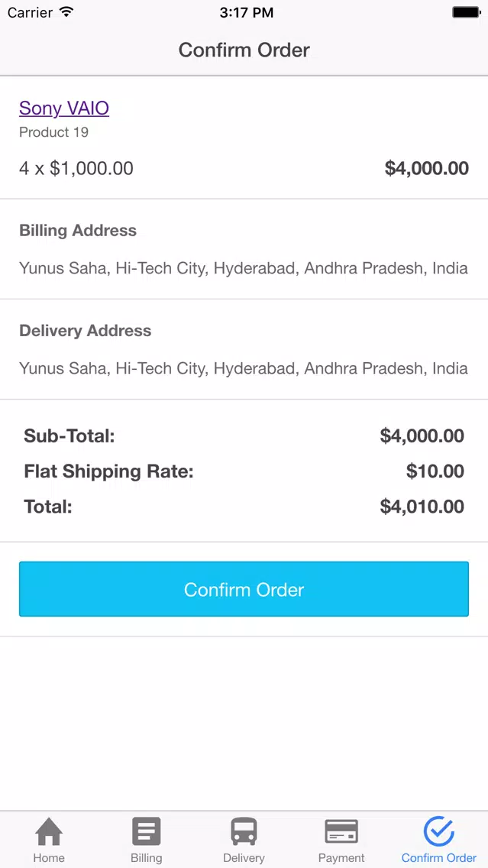Tap the Flat Shipping Rate row
The width and height of the screenshot is (488, 868).
[x=244, y=471]
